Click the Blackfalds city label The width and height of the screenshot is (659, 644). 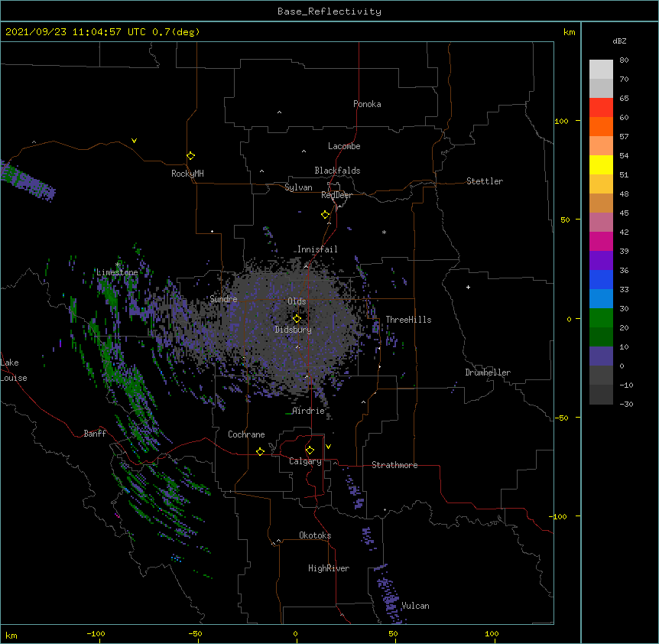[x=337, y=171]
